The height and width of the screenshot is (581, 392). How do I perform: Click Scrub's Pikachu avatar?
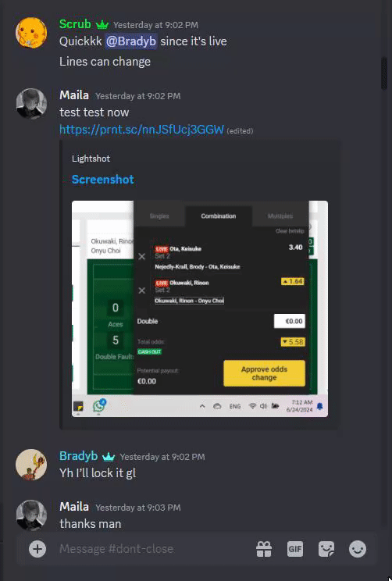click(x=31, y=33)
